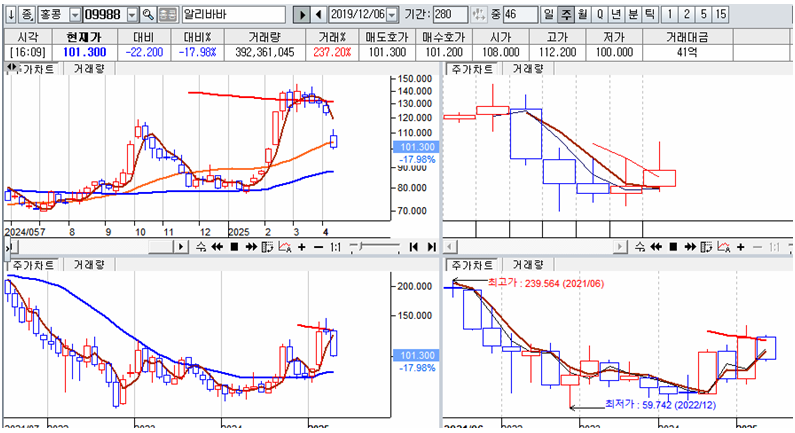The width and height of the screenshot is (795, 433).
Task: Choose the 15 interval button
Action: click(720, 15)
